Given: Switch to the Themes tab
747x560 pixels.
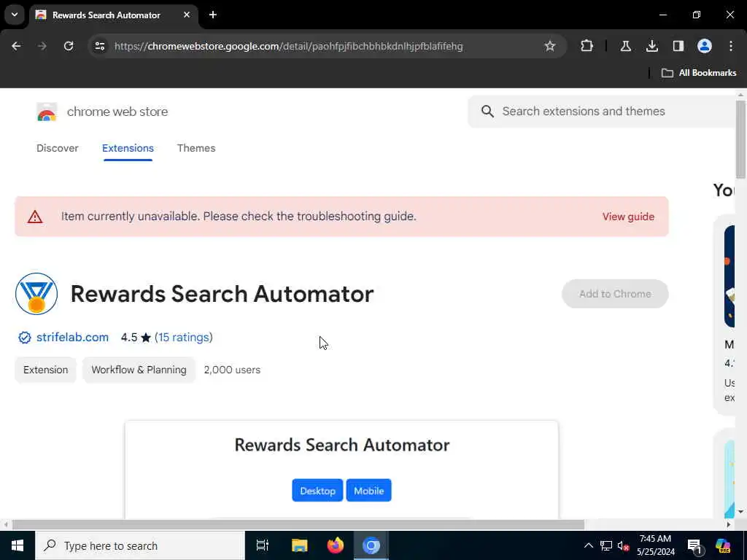Looking at the screenshot, I should (196, 148).
